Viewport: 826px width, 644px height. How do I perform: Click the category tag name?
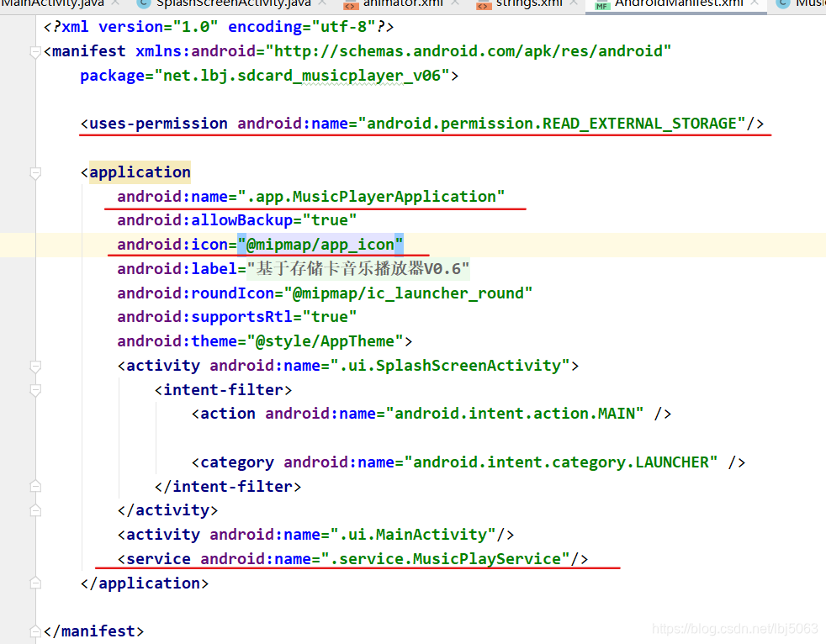pyautogui.click(x=237, y=462)
